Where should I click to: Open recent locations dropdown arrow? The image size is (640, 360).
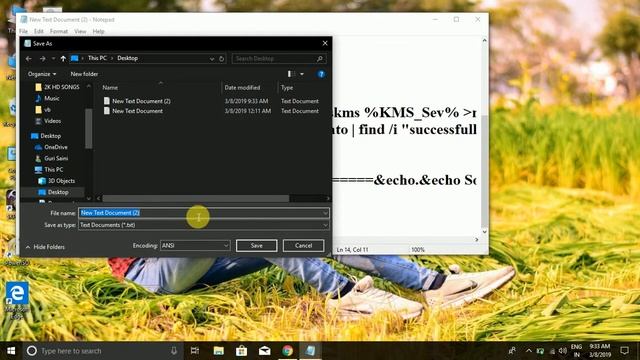pyautogui.click(x=53, y=59)
